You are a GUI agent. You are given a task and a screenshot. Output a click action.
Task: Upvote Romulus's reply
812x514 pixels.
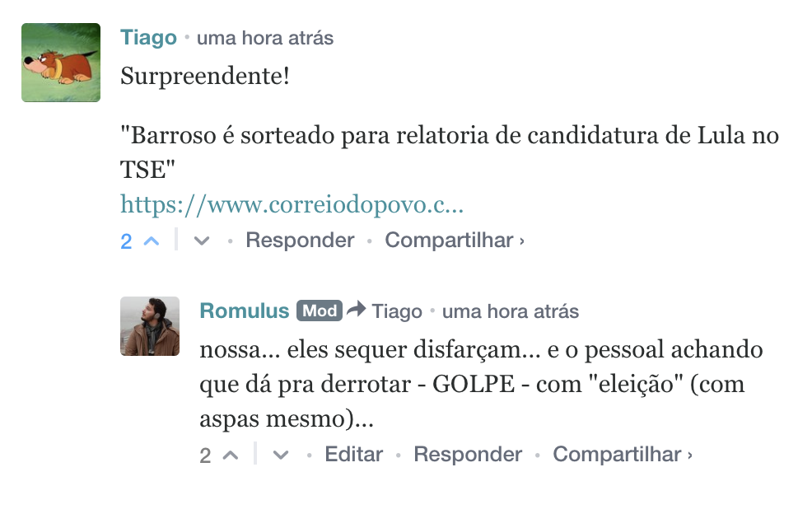point(231,456)
